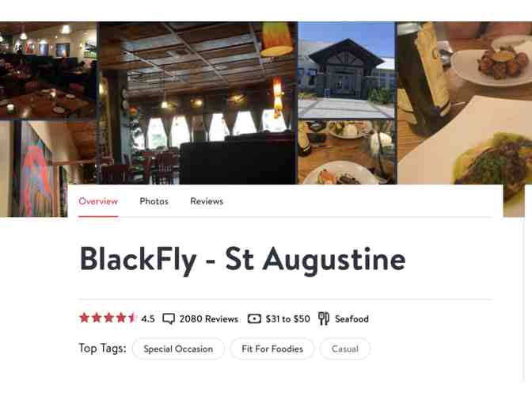Click the star rating icons
The width and height of the screenshot is (532, 404).
coord(107,318)
